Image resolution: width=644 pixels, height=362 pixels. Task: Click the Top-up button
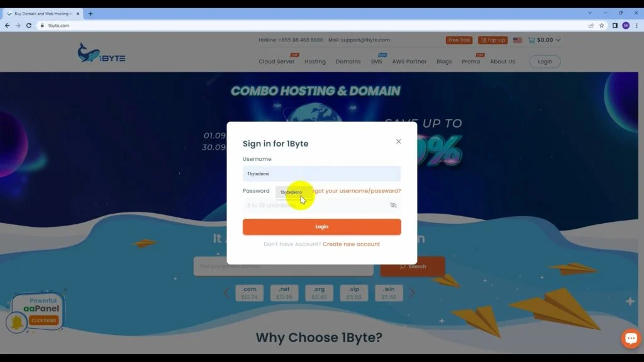[x=492, y=40]
